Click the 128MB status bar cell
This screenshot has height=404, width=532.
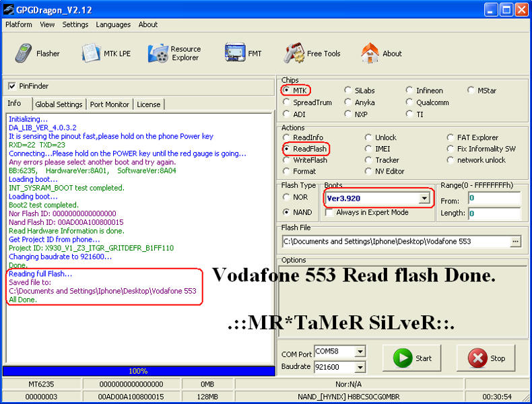pos(207,397)
